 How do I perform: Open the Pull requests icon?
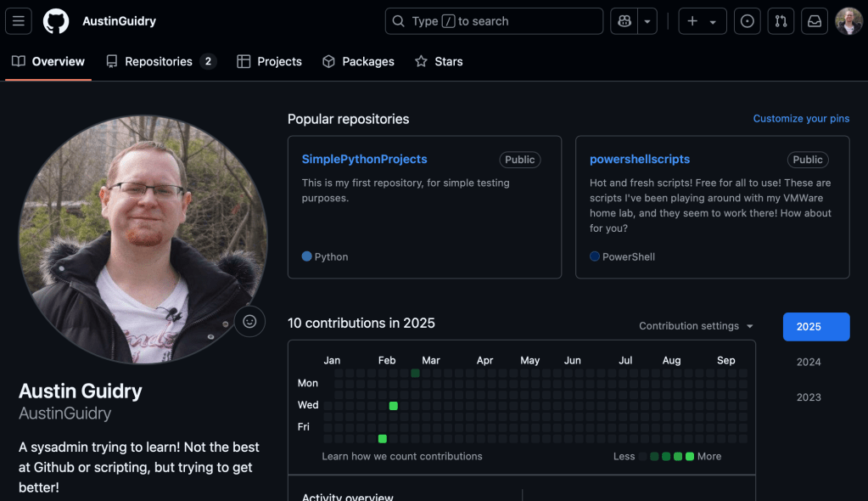pos(781,21)
